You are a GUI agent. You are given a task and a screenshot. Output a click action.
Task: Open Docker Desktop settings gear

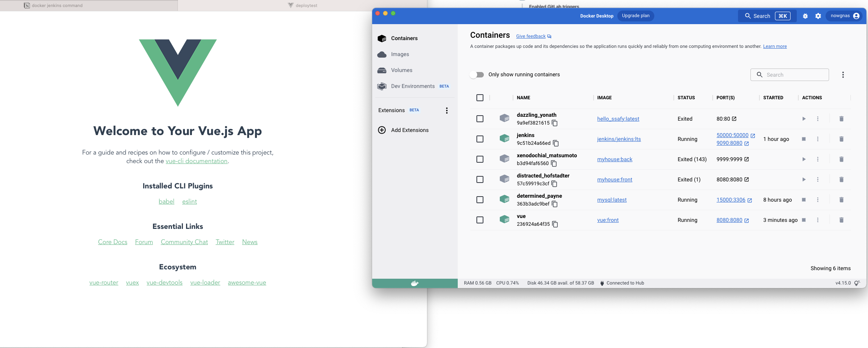pos(818,16)
